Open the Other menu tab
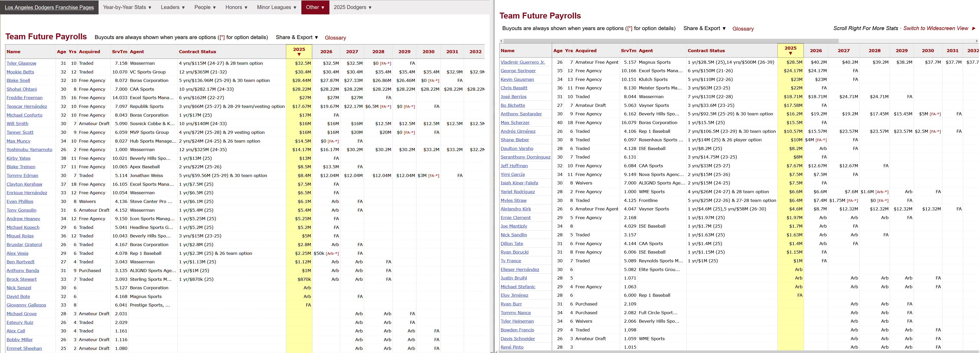980x353 pixels. point(315,7)
